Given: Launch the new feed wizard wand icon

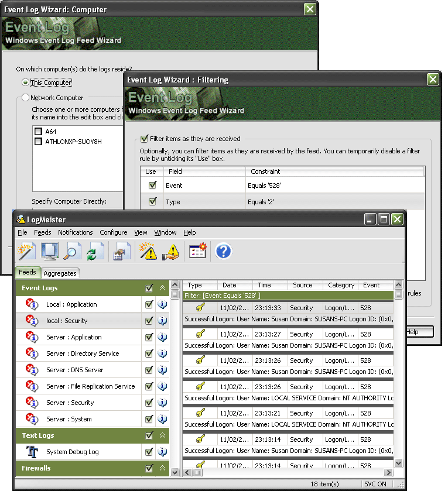Looking at the screenshot, I should (x=26, y=251).
